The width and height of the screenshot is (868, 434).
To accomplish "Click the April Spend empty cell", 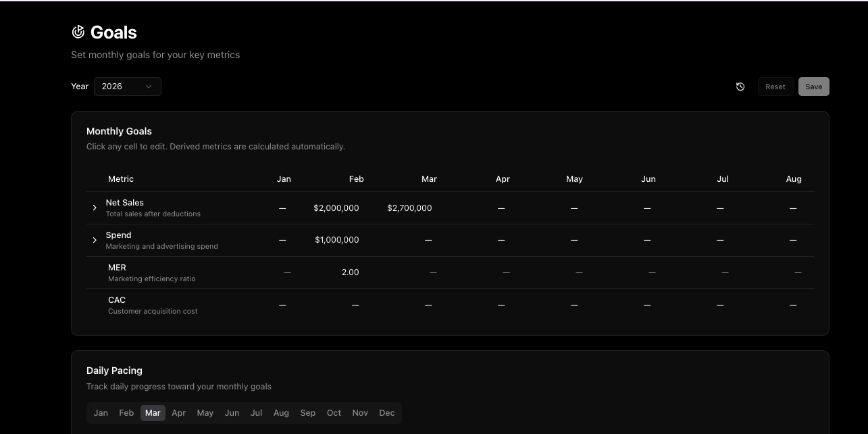I will click(501, 240).
